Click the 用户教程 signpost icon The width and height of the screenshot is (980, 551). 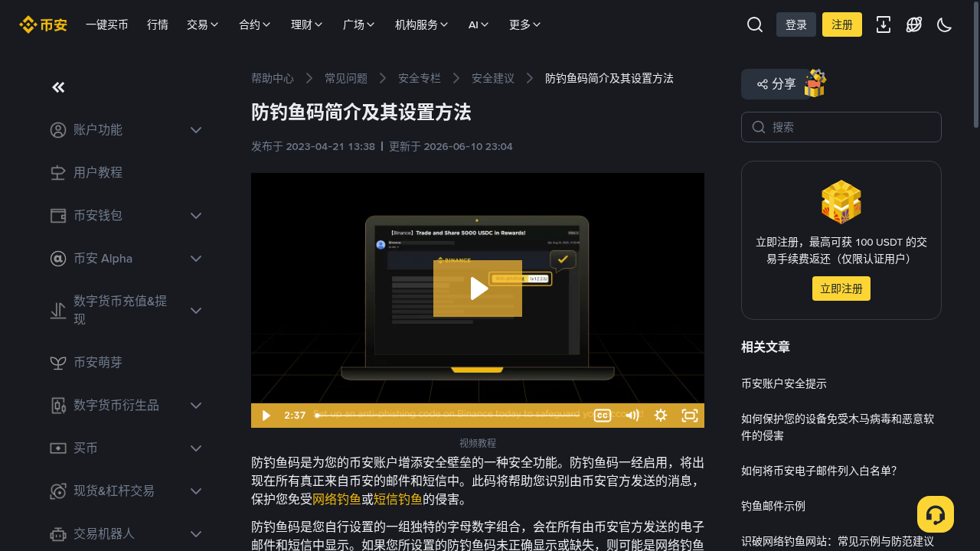click(58, 173)
